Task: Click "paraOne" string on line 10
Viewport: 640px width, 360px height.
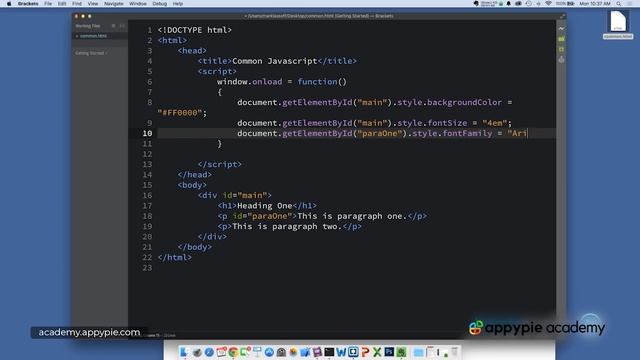Action: click(380, 133)
